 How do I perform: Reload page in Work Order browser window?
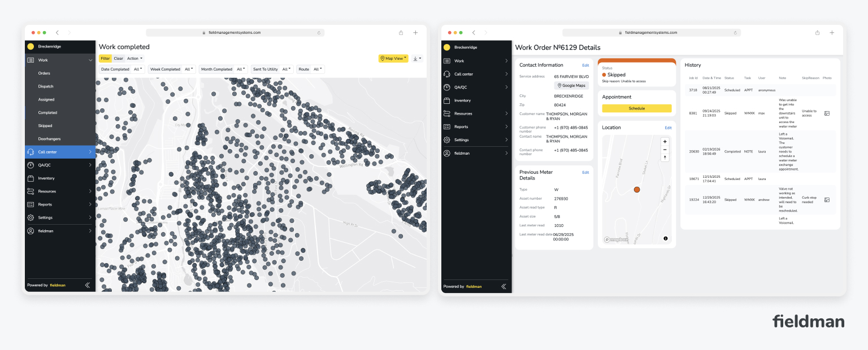[736, 33]
